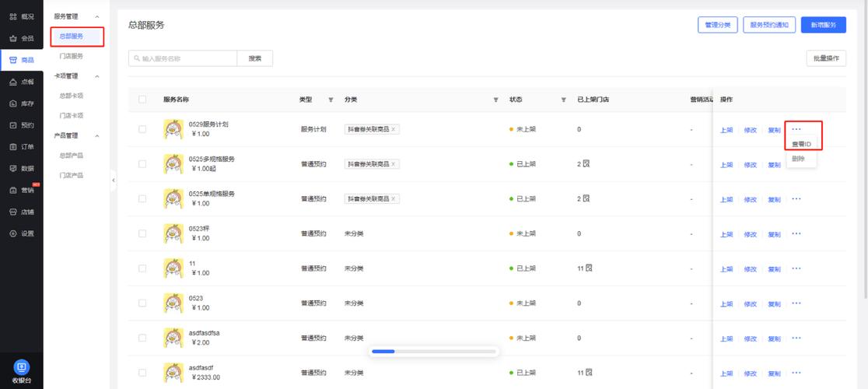Open more options for service 11 row
This screenshot has width=868, height=389.
(796, 268)
